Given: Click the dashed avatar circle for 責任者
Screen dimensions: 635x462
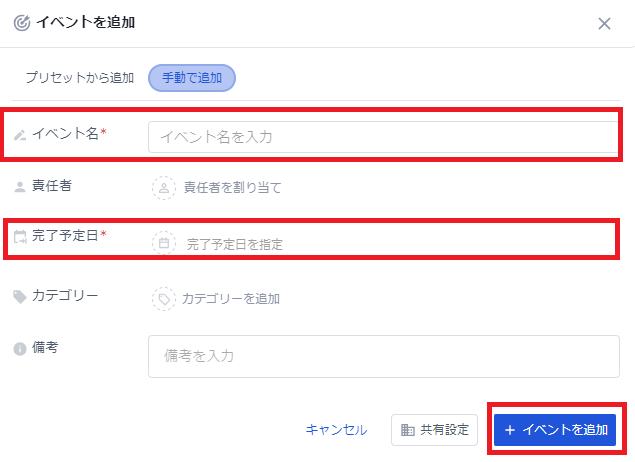Looking at the screenshot, I should (x=164, y=188).
